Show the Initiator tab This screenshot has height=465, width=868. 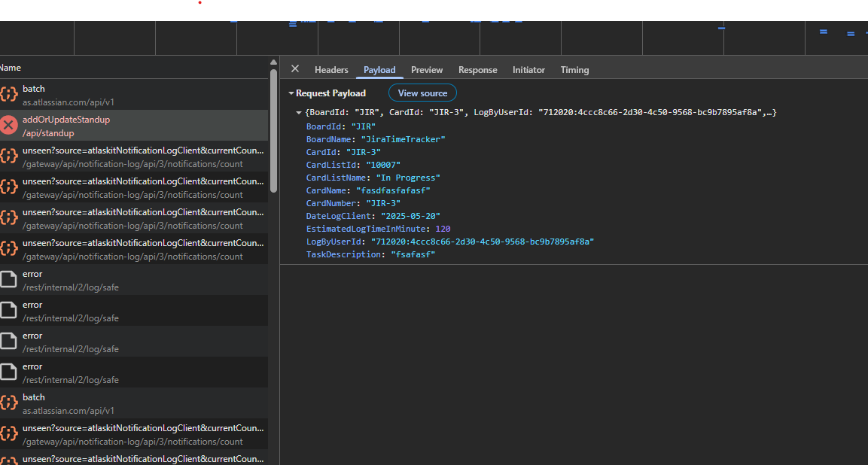click(x=528, y=70)
